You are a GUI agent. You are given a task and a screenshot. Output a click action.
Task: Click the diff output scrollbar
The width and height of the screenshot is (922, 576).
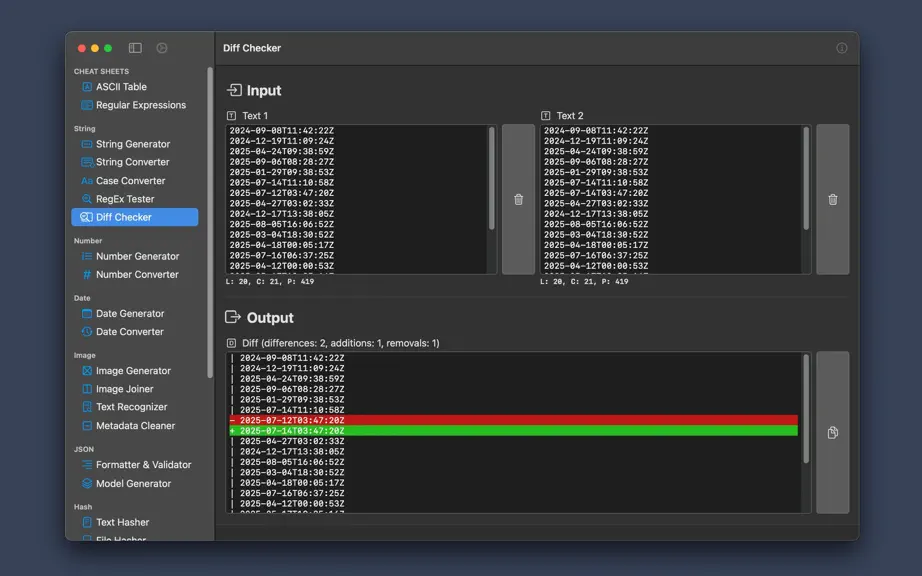coord(806,408)
